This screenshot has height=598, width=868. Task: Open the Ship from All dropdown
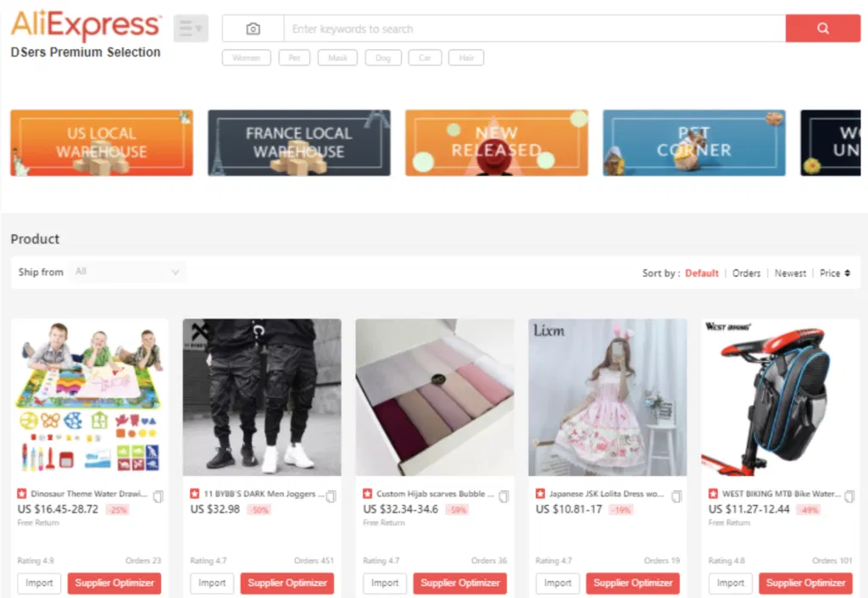[127, 272]
